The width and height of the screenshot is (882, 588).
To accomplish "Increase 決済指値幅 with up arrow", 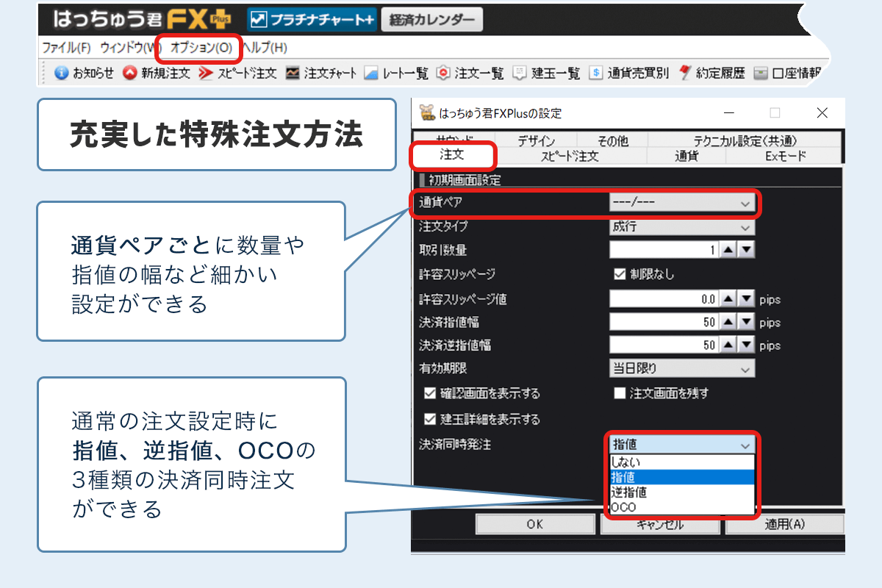I will 728,323.
